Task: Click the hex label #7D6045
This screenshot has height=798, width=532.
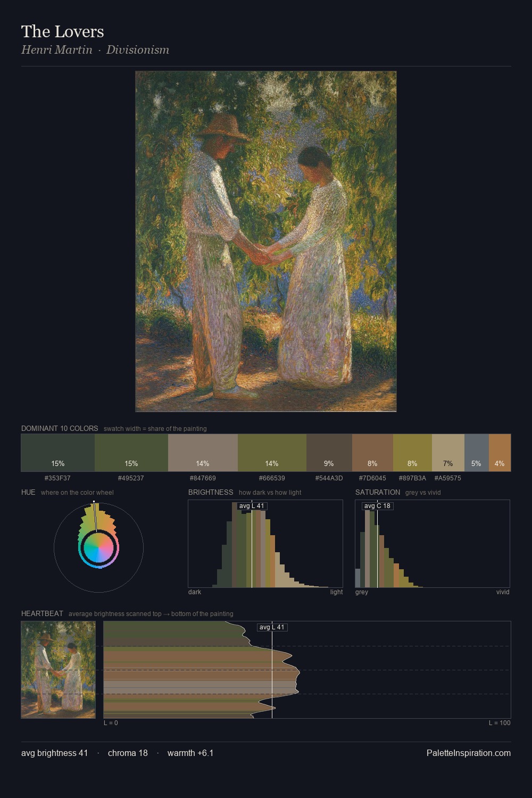Action: [x=372, y=478]
